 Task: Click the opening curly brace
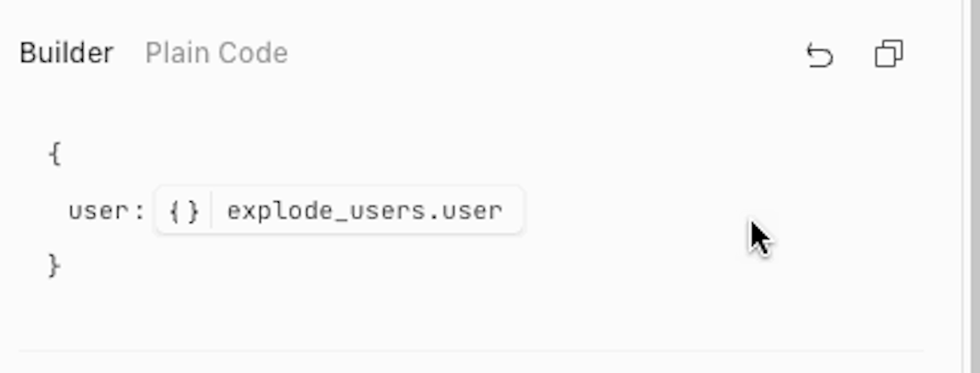pyautogui.click(x=54, y=155)
